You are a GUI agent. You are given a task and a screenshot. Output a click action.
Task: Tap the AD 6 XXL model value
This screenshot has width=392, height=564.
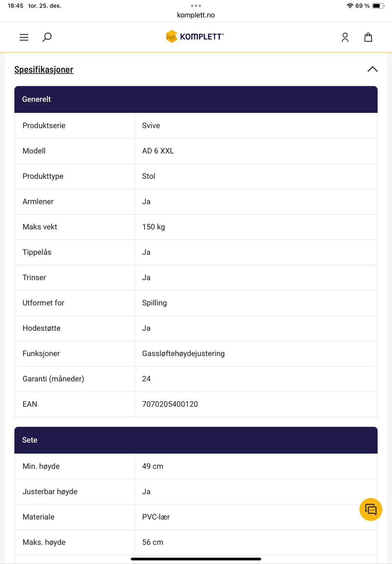pos(158,151)
